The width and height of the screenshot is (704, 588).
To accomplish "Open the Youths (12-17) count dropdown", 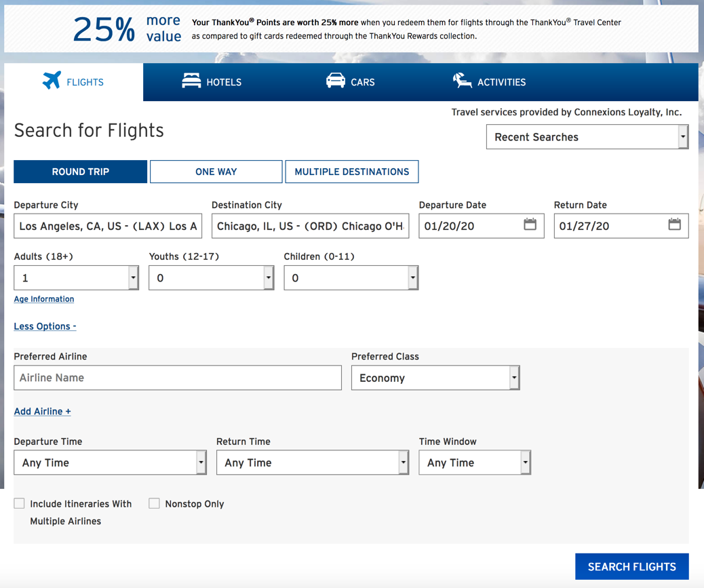I will point(212,278).
